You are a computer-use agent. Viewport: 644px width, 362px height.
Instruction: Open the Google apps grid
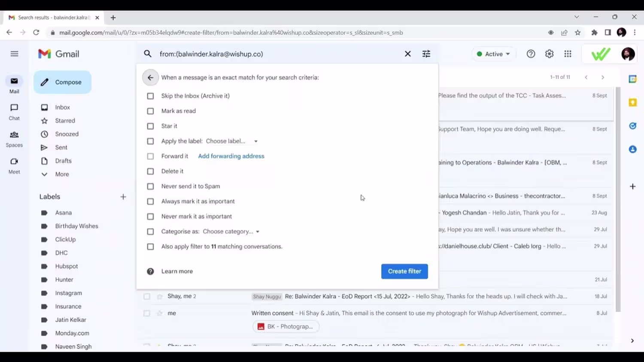click(x=568, y=54)
